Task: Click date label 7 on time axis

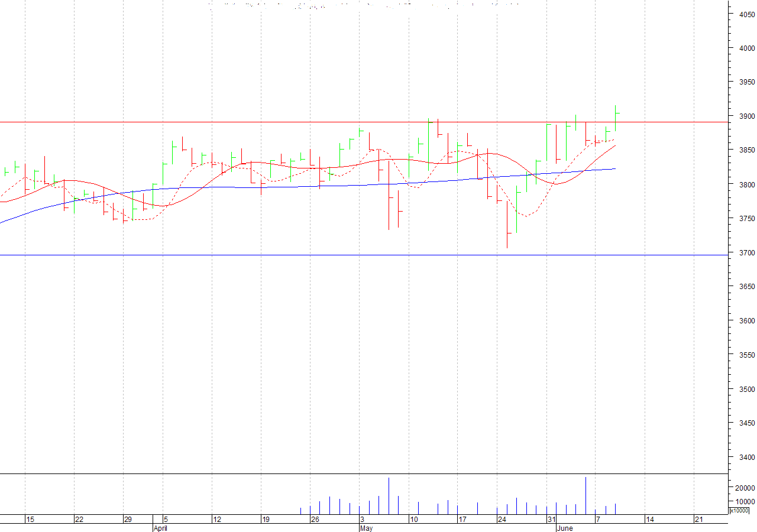Action: pos(598,520)
